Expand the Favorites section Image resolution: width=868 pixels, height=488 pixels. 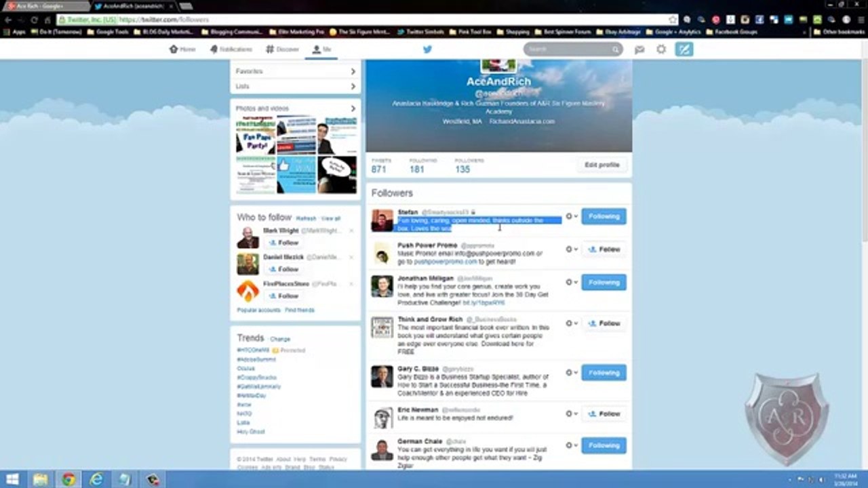pyautogui.click(x=295, y=71)
